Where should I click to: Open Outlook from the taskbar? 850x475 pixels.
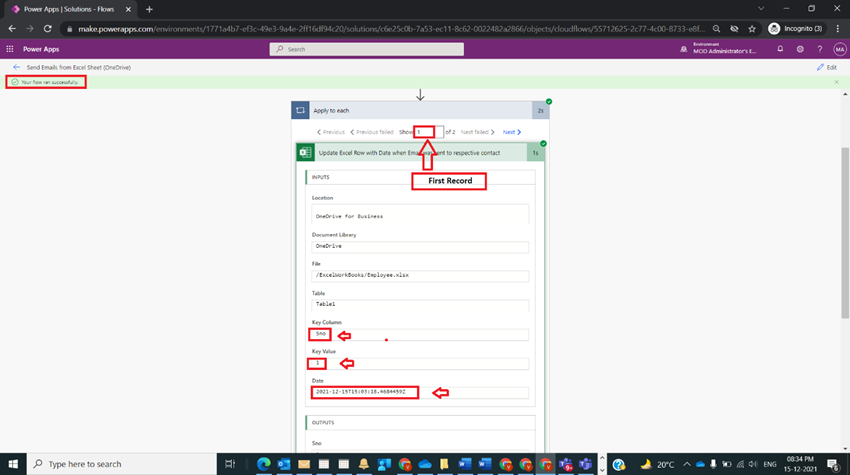pyautogui.click(x=284, y=464)
